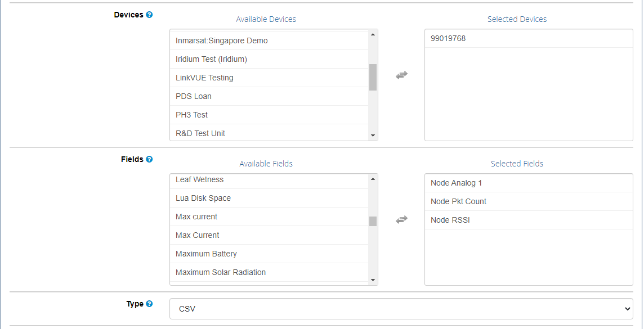Screen dimensions: 644x329
Task: Click the Devices help question icon
Action: tap(150, 15)
